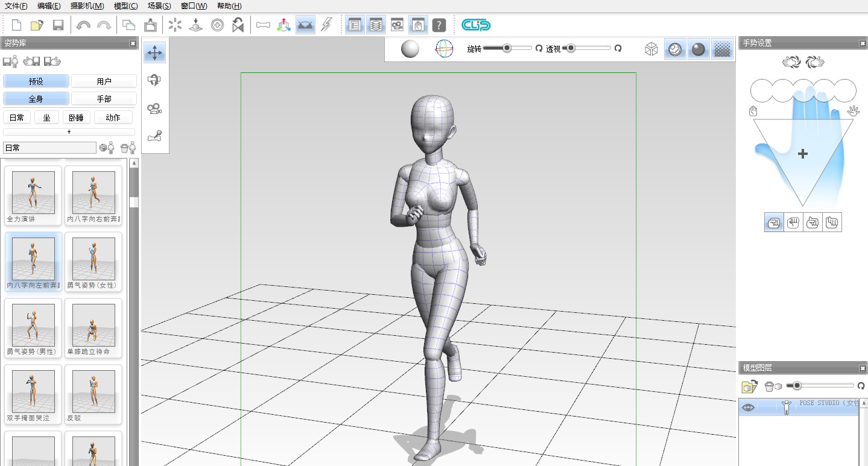Click the colored rotation sphere icon
The width and height of the screenshot is (868, 466).
click(444, 49)
